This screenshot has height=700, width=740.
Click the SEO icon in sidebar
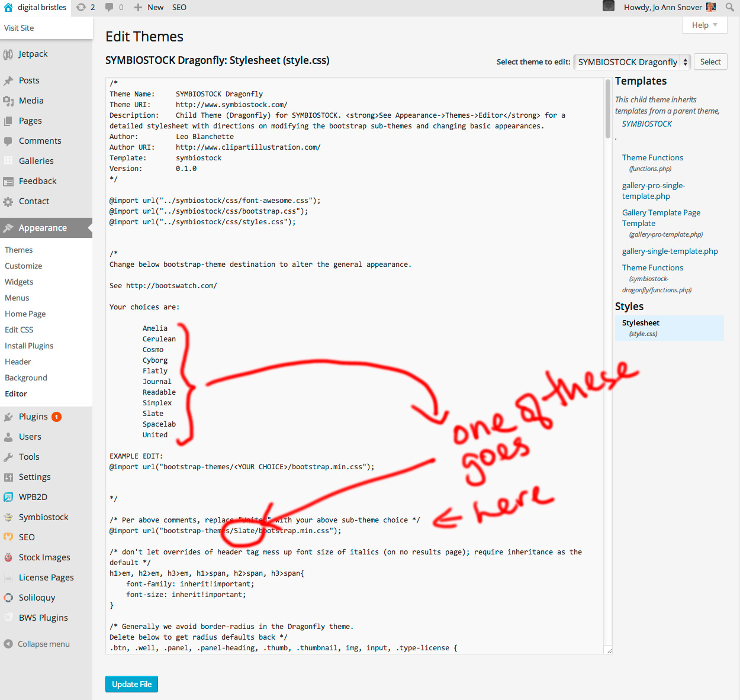pos(8,537)
